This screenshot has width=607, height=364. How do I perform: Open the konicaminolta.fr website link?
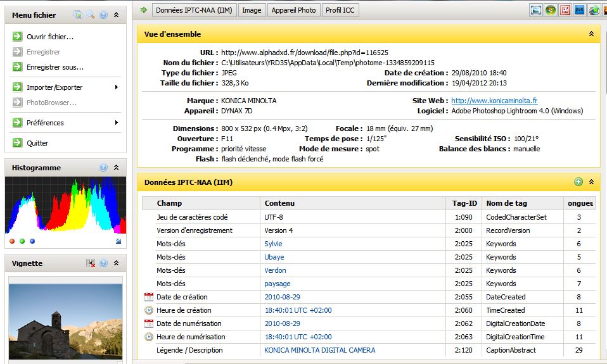[494, 101]
